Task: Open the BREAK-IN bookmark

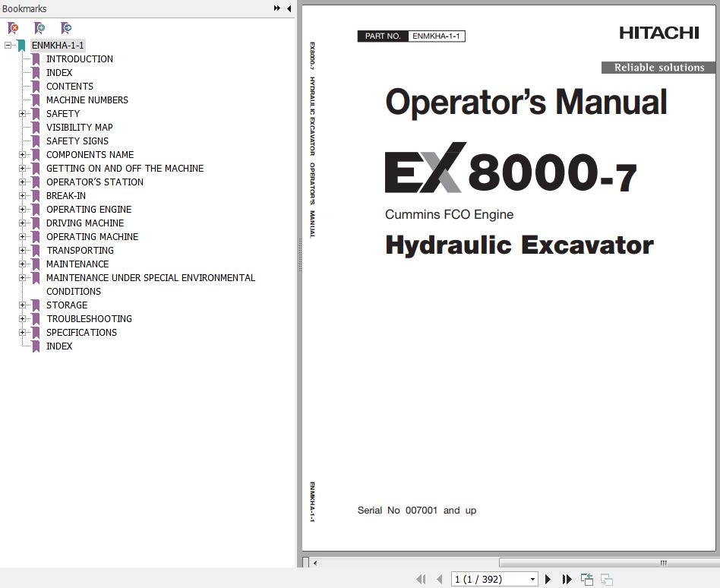Action: tap(66, 196)
